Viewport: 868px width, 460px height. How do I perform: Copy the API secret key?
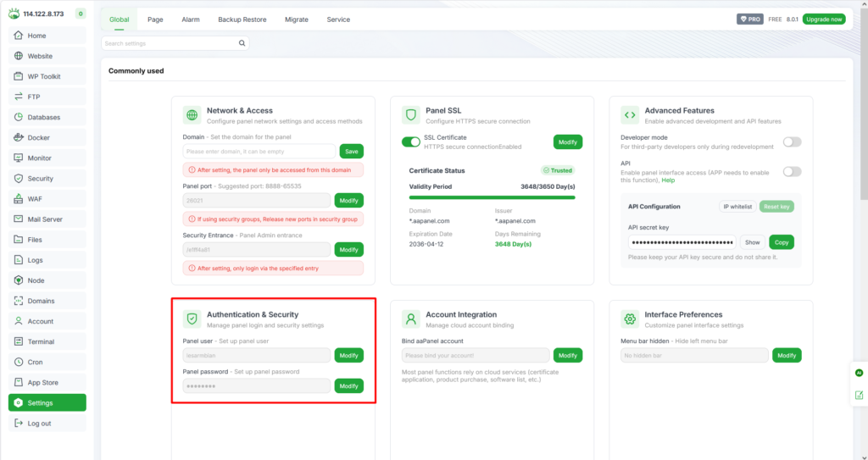tap(782, 242)
